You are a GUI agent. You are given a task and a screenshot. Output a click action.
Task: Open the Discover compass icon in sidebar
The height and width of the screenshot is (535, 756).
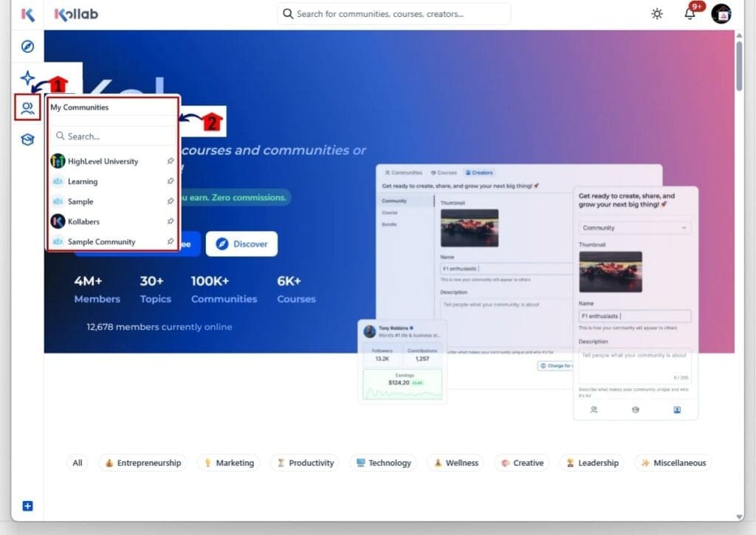27,46
